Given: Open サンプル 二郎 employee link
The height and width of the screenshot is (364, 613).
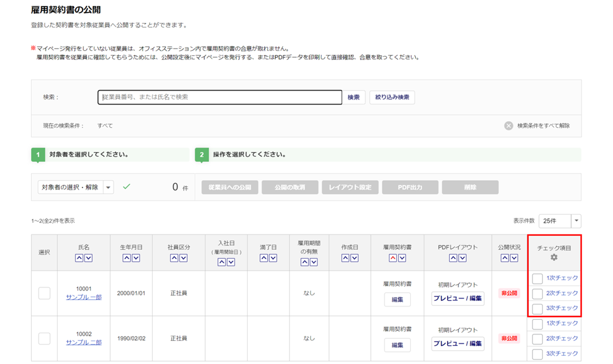Looking at the screenshot, I should tap(84, 342).
